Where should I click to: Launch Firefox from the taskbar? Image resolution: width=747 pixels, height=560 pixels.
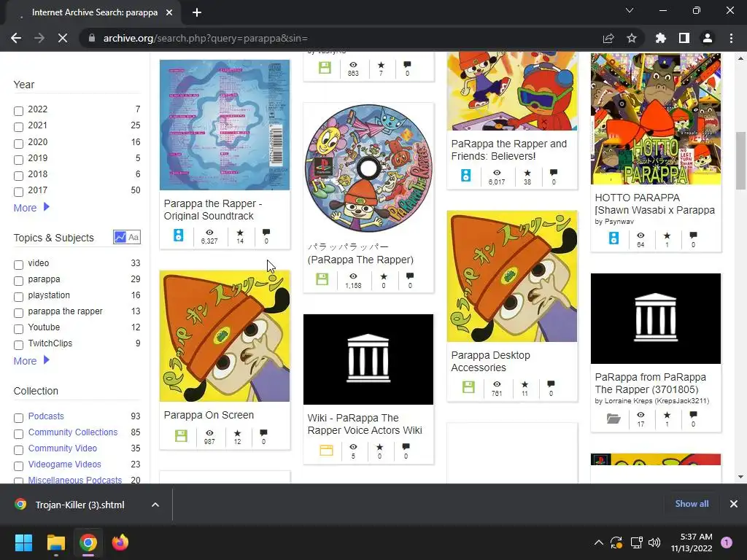[x=120, y=542]
